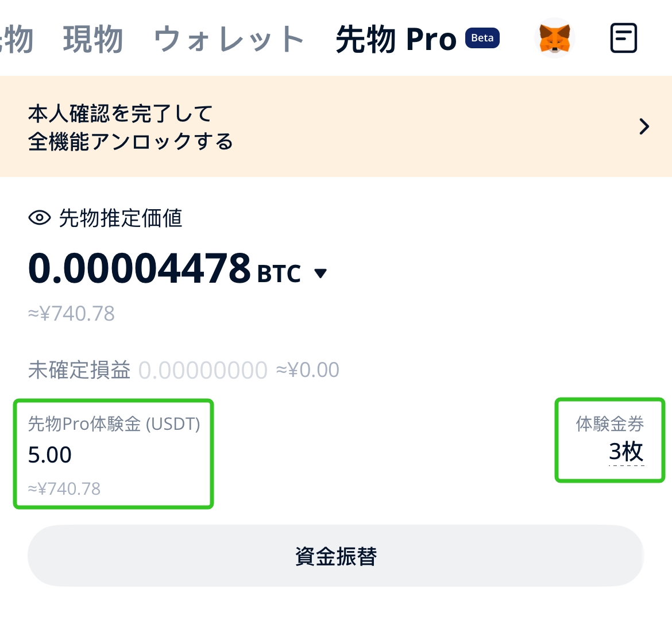Open MetaMask via the fox icon
The image size is (672, 620).
point(554,38)
